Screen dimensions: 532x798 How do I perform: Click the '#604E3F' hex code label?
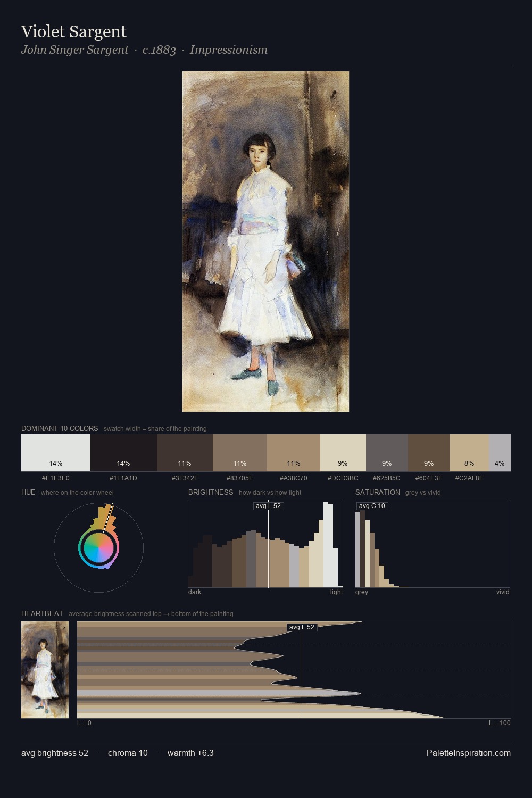(429, 478)
